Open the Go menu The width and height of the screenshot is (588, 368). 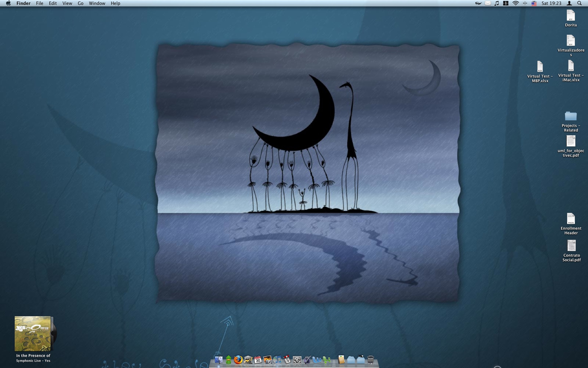coord(81,3)
